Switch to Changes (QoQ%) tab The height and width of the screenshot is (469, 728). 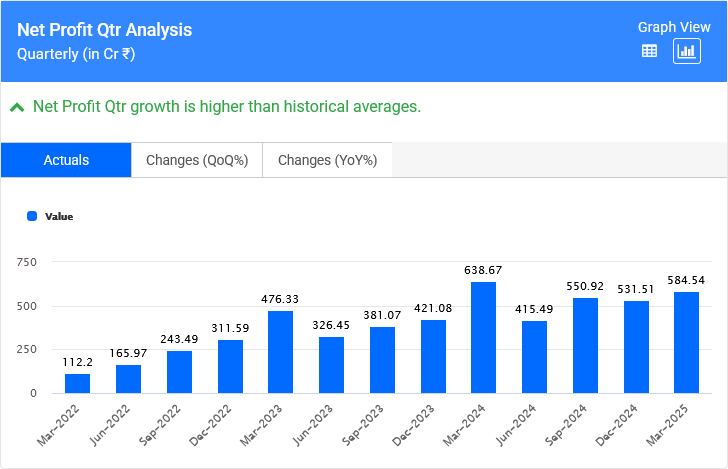pyautogui.click(x=197, y=160)
